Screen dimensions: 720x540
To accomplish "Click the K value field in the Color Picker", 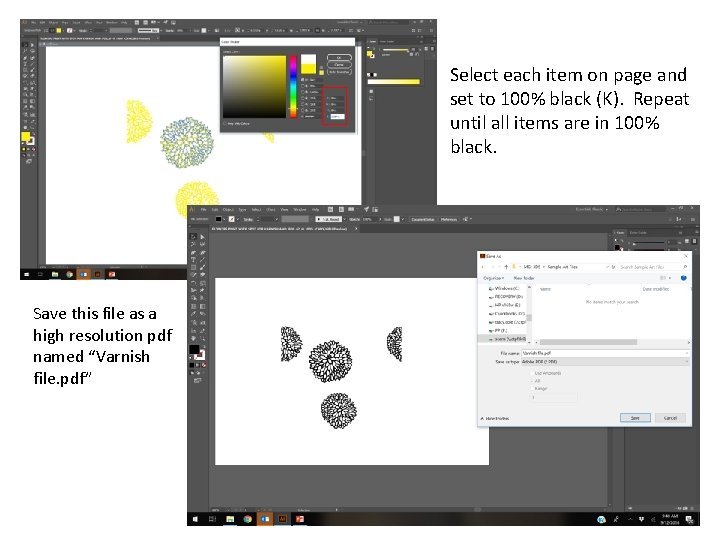I will point(337,117).
